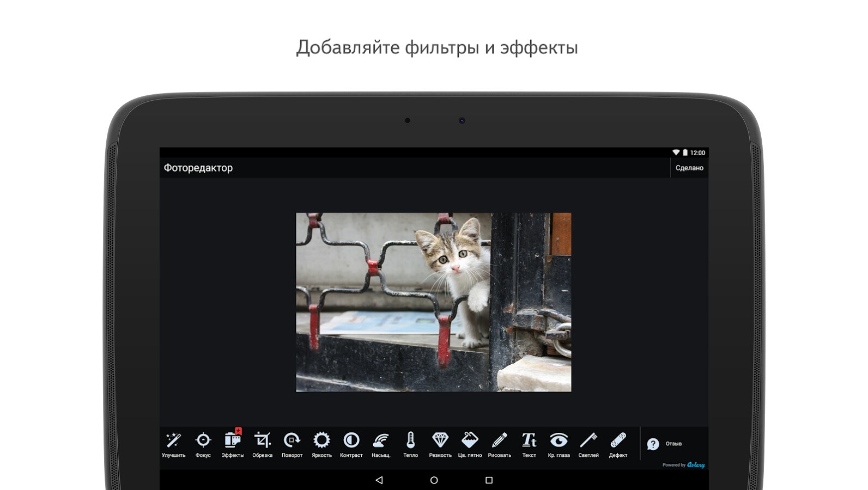Open the Effects filters tool (Эффекты)

point(233,444)
